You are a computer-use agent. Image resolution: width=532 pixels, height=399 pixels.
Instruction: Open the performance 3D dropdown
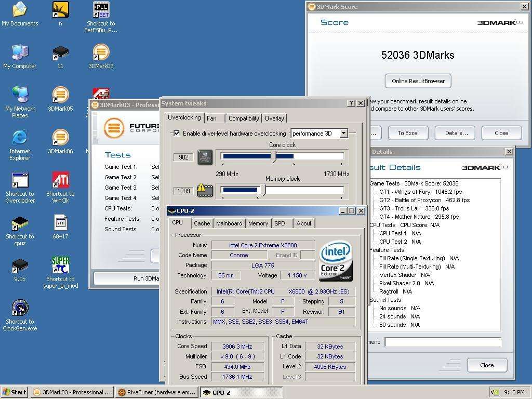(x=344, y=133)
